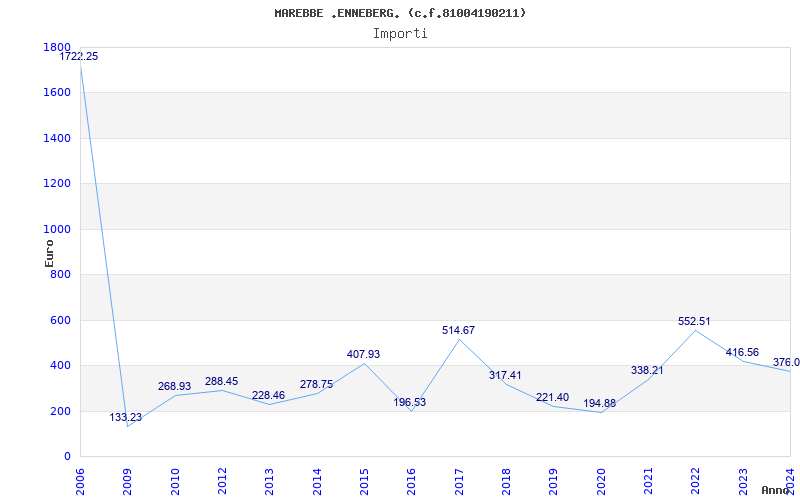Click the 400 y-axis label
This screenshot has height=500, width=800.
tap(60, 366)
